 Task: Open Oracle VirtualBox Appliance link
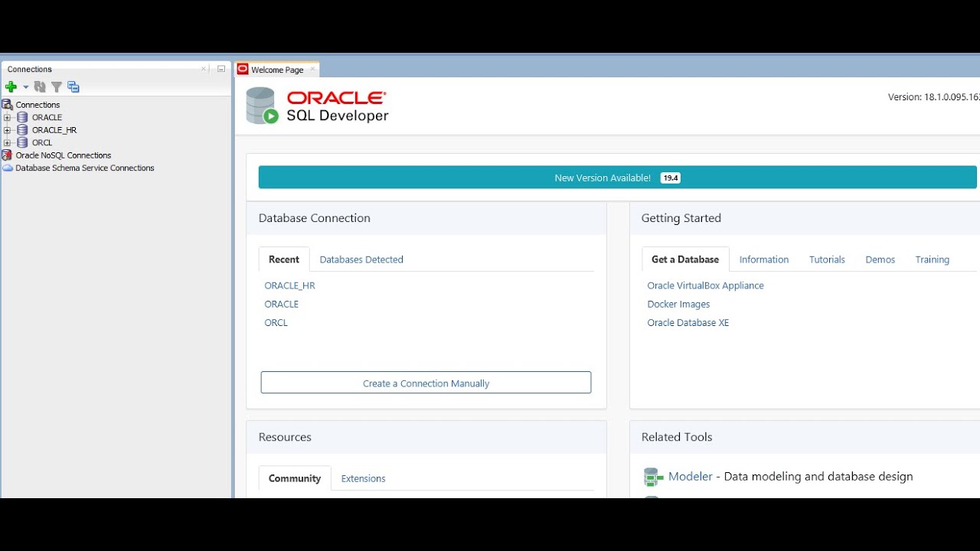[705, 285]
